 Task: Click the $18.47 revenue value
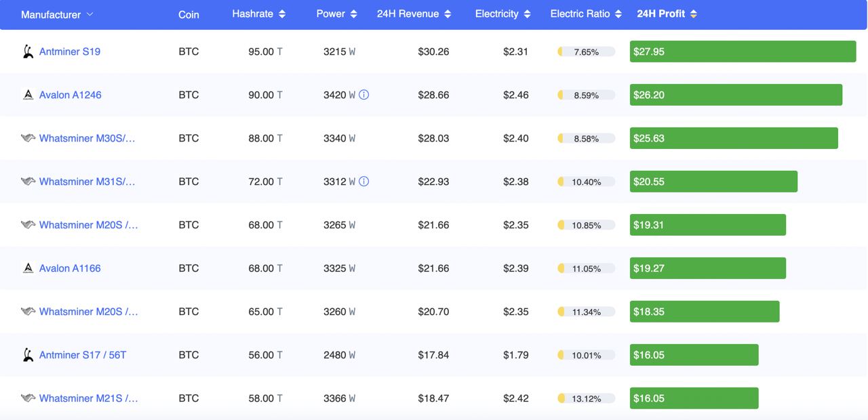coord(433,398)
